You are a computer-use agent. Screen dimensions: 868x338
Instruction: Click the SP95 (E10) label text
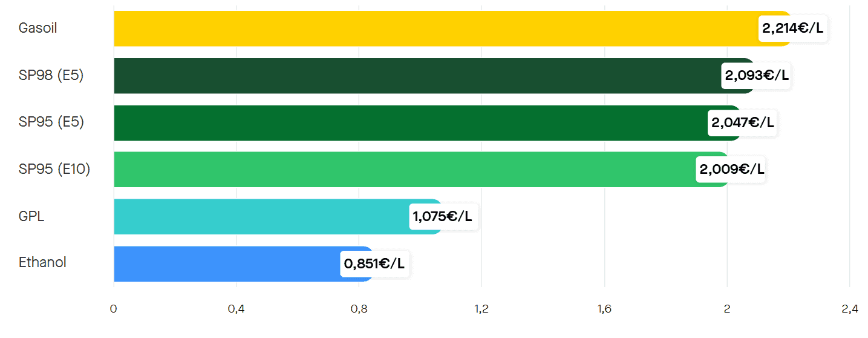point(54,170)
